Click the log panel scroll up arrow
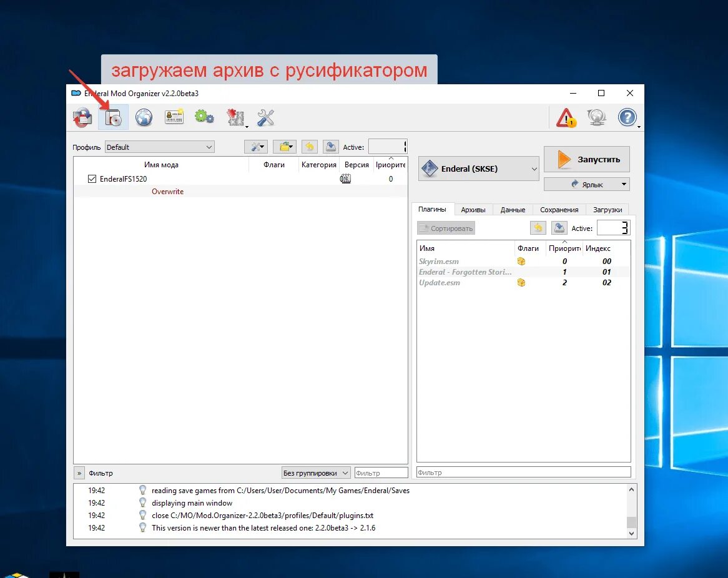Screen dimensions: 728x578 point(631,489)
